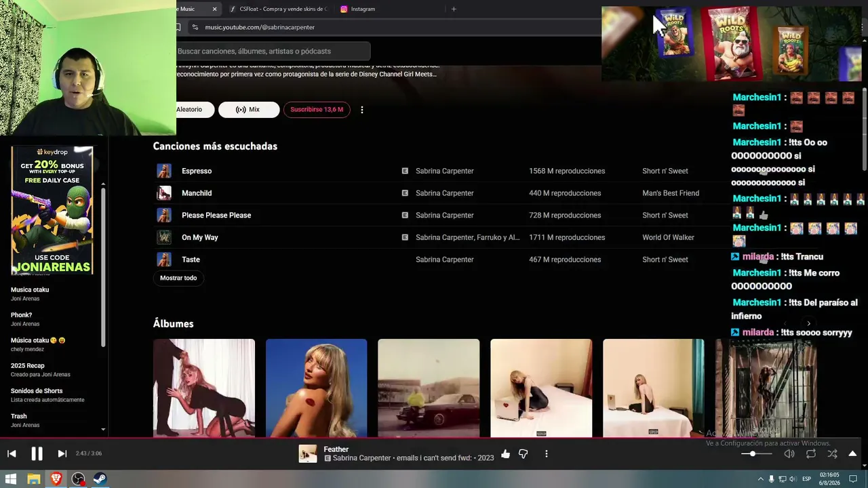Open the Man's Best Friend album link
Screen dimensions: 868x488
(671, 193)
